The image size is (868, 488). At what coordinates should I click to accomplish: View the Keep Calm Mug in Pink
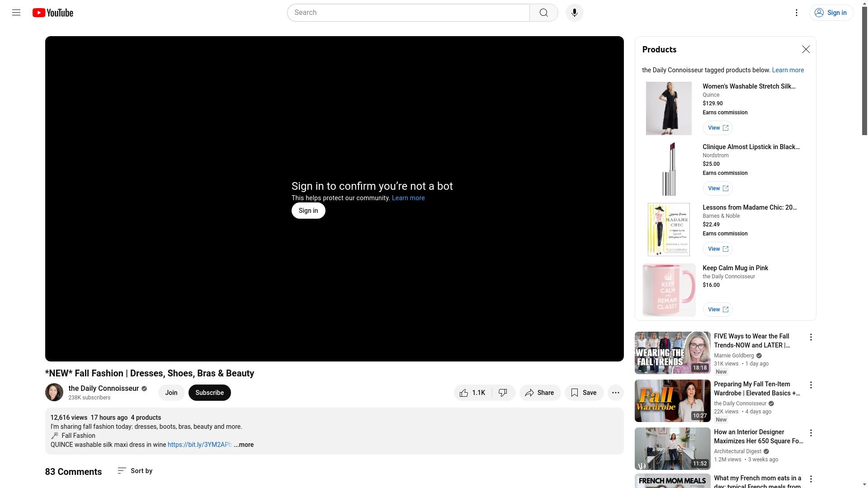pyautogui.click(x=718, y=310)
